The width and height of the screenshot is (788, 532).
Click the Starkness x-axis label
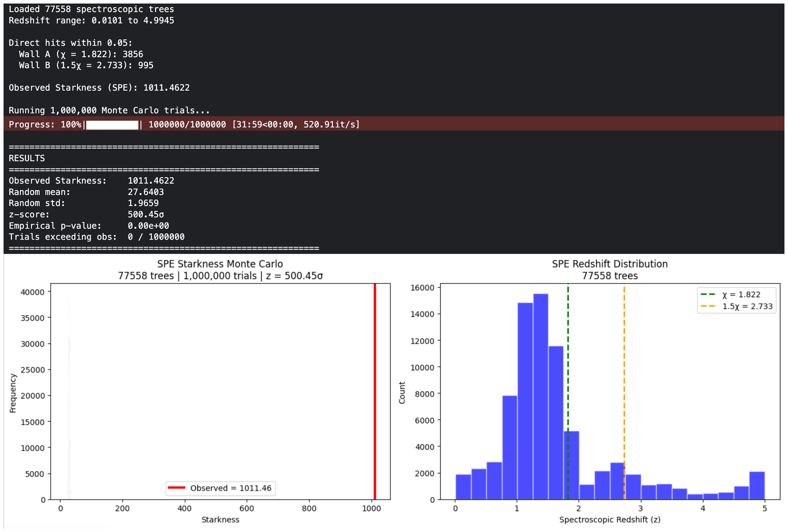pyautogui.click(x=220, y=520)
